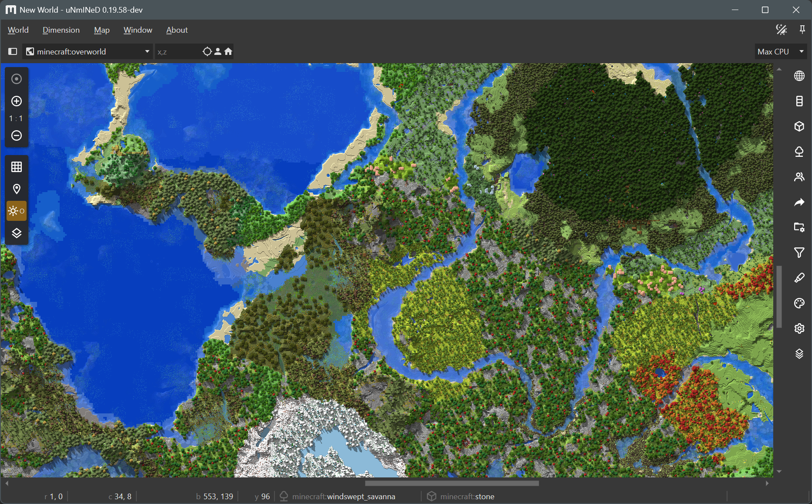Click the horizontal scrollbar thumb

[452, 483]
